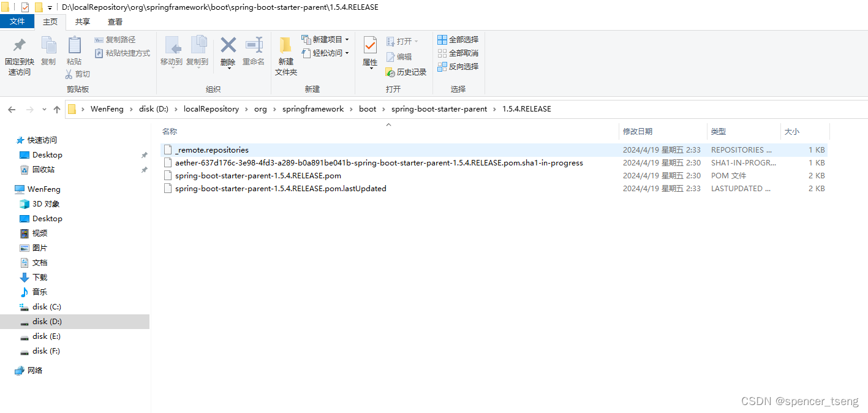Open the File ribbon tab

tap(17, 21)
